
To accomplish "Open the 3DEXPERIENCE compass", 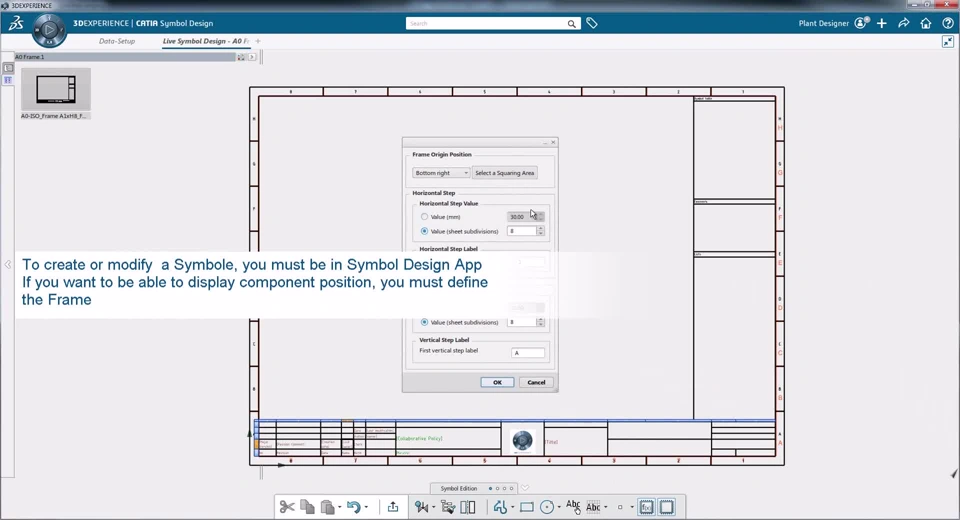I will coord(49,29).
